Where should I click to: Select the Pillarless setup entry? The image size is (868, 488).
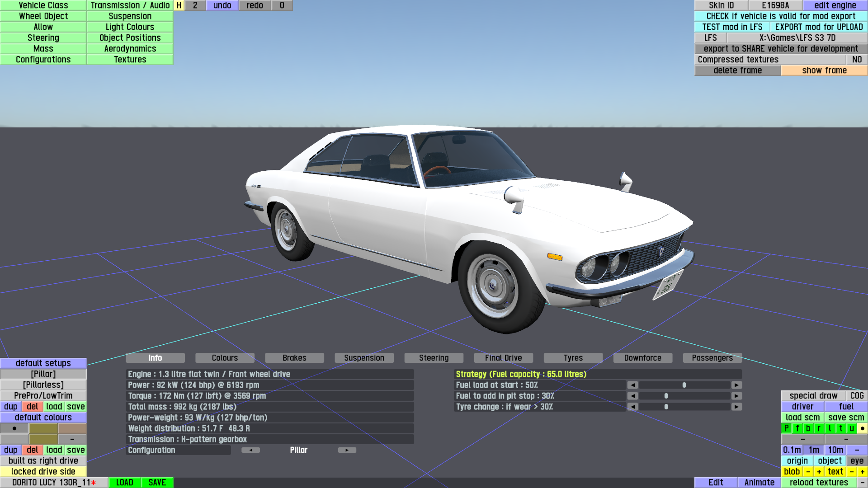(43, 385)
